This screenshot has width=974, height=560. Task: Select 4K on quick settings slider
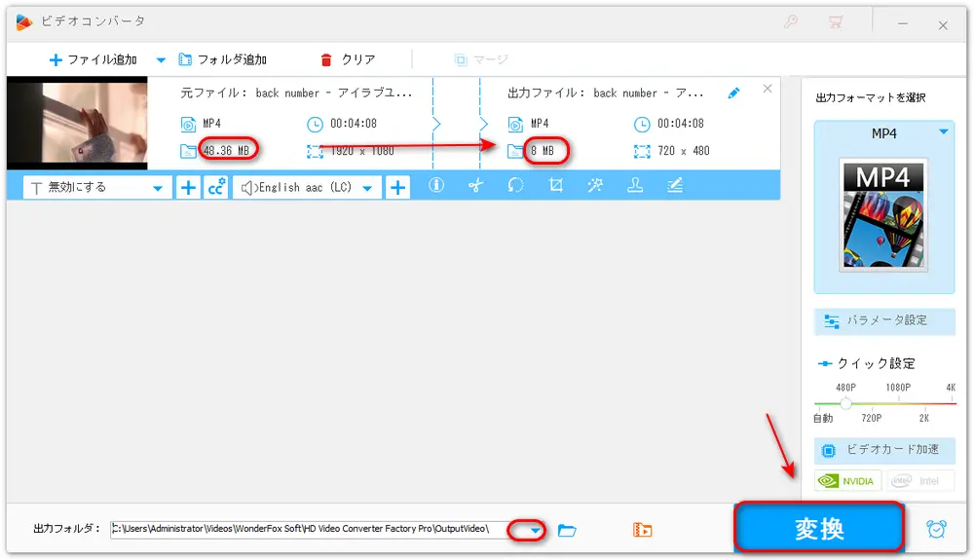coord(951,388)
